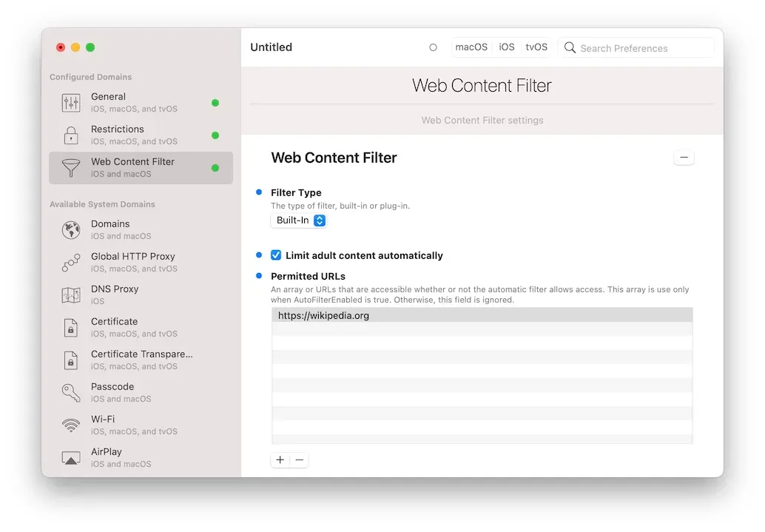Click the Wi-Fi icon in sidebar
This screenshot has height=532, width=765.
tap(70, 425)
